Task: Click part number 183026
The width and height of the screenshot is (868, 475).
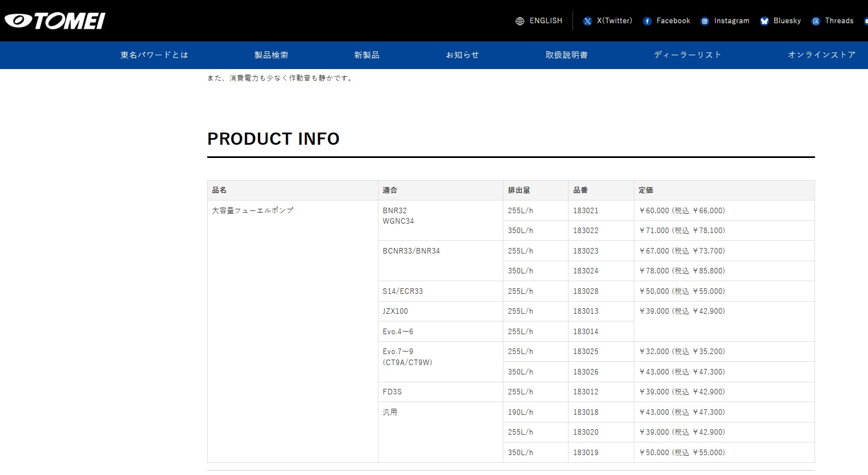Action: (586, 372)
